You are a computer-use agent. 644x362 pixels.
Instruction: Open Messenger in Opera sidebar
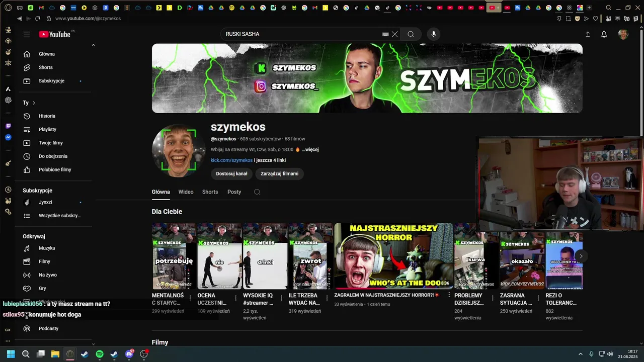8,137
